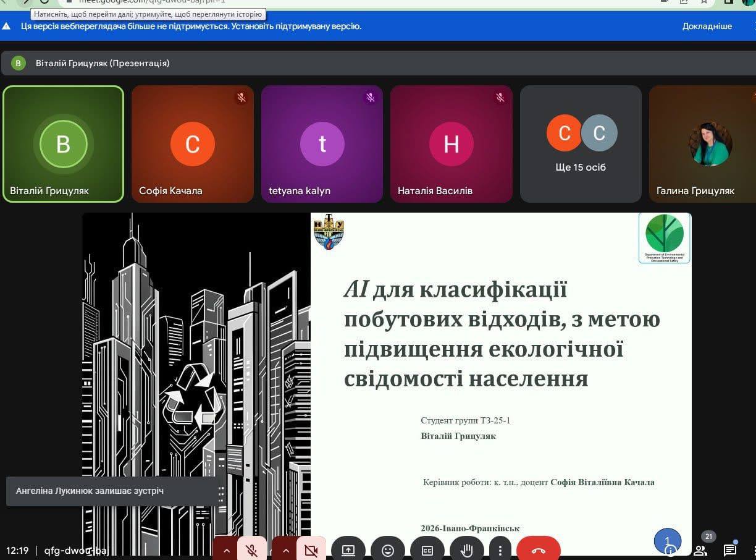
Task: Open Ще 15 осіб participants tile
Action: (x=581, y=144)
